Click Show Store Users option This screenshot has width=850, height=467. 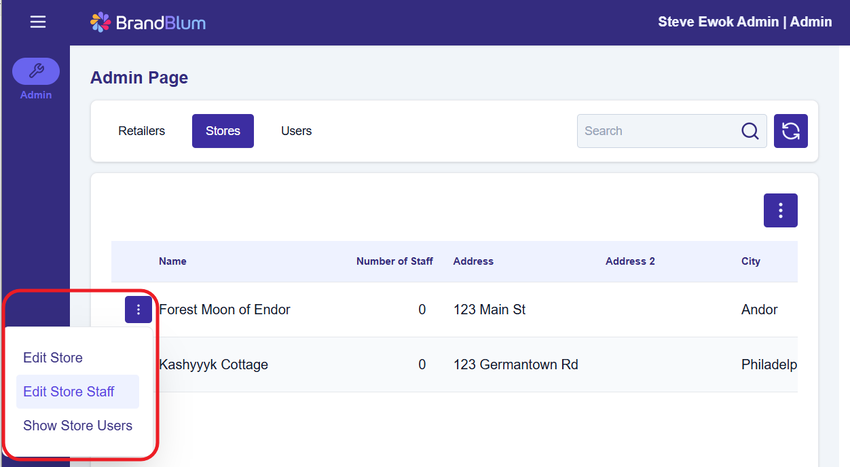(78, 426)
